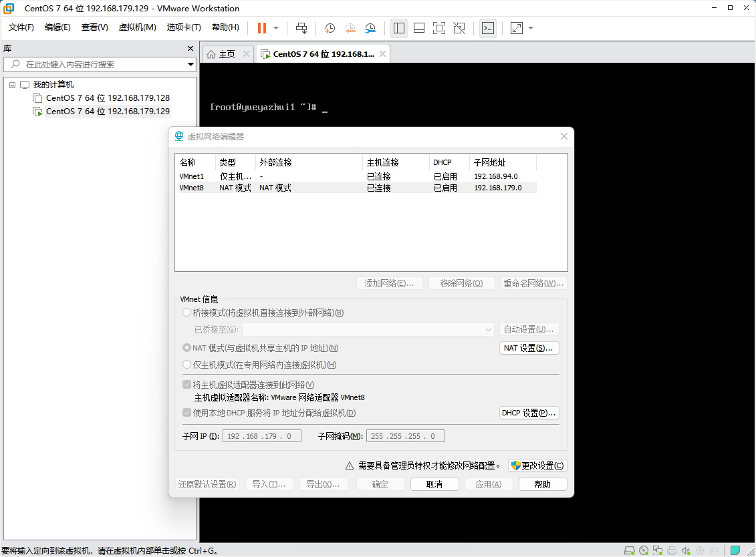The image size is (756, 557).
Task: Toggle the library sidebar view icon
Action: pyautogui.click(x=399, y=28)
